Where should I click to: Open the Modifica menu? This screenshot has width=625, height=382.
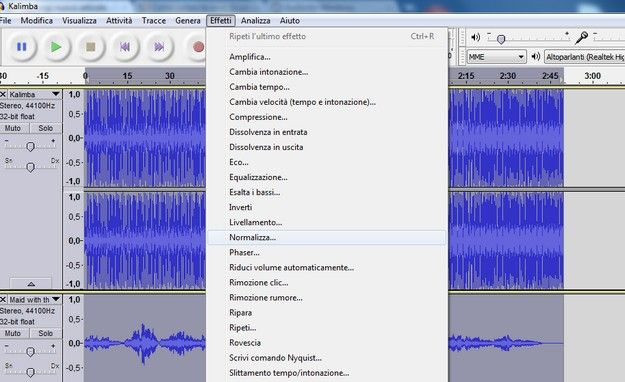point(37,20)
